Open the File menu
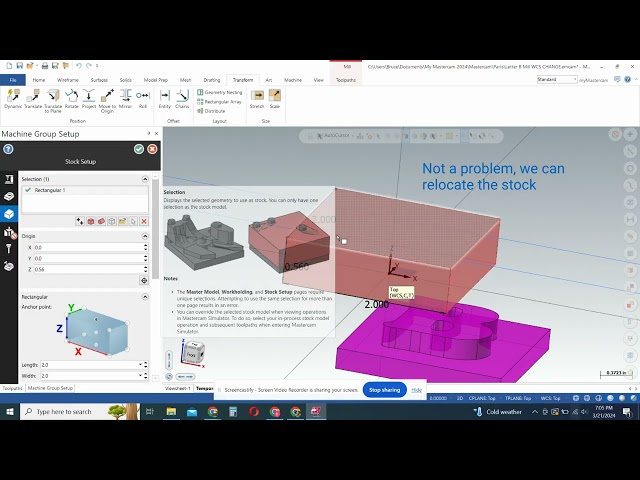The width and height of the screenshot is (640, 480). point(13,80)
